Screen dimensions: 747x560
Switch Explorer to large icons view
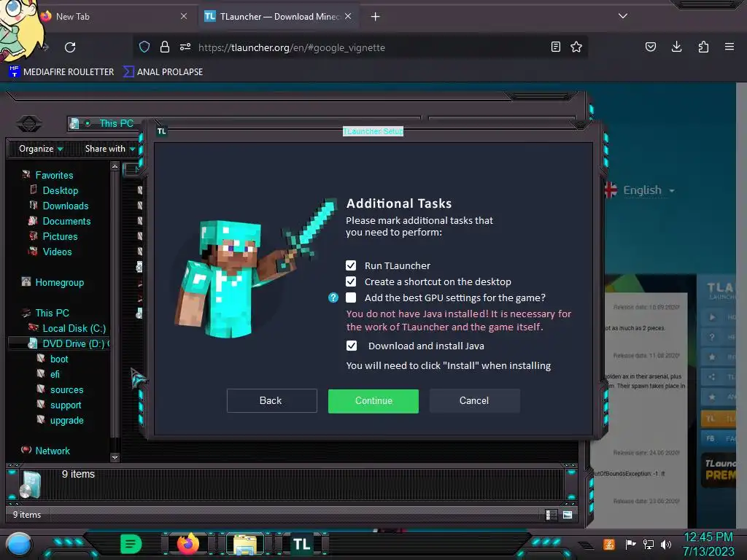[x=568, y=515]
